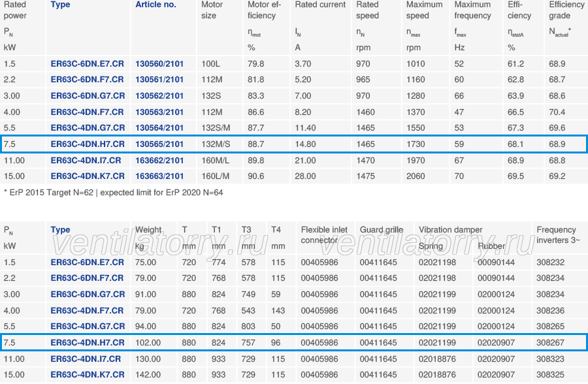Select maximum speed value '1370'
The image size is (588, 384).
click(x=416, y=112)
